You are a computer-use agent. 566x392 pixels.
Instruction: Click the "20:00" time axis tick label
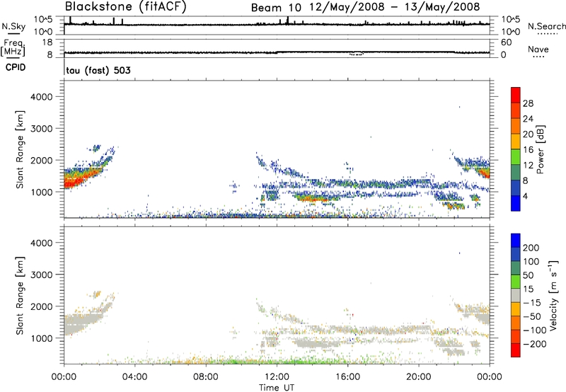coord(418,377)
